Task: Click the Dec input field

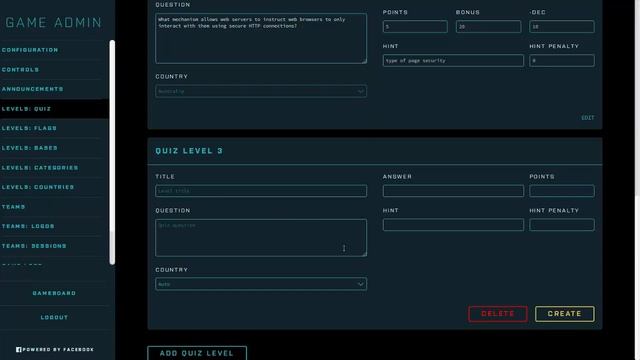Action: pyautogui.click(x=562, y=27)
